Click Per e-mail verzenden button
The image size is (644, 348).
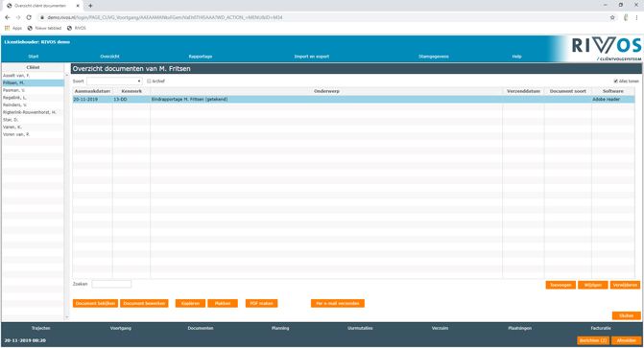338,303
